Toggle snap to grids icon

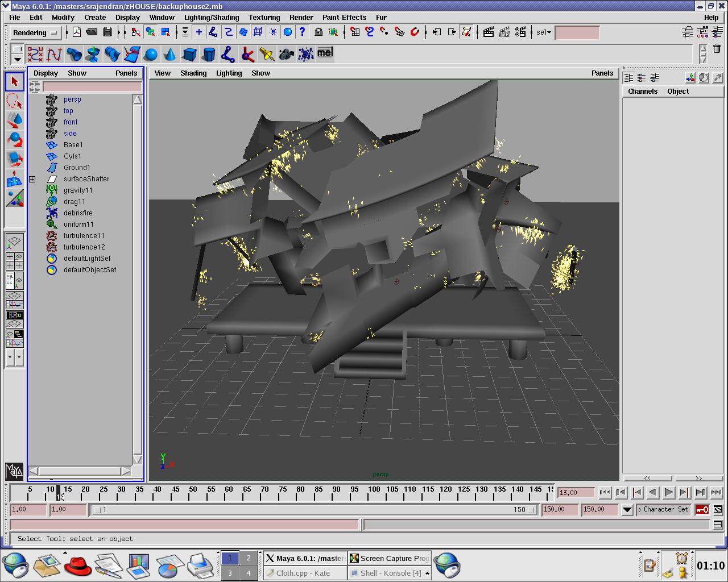(355, 32)
